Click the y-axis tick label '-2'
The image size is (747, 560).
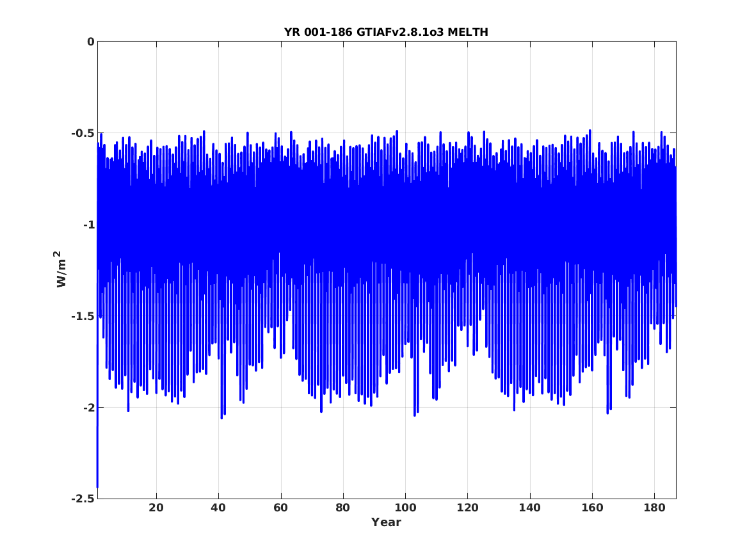click(88, 407)
